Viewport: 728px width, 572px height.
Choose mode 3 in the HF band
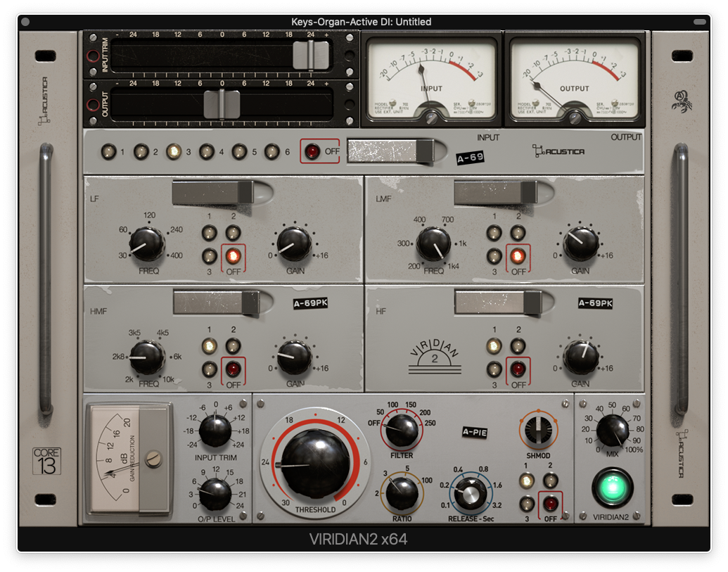(x=494, y=369)
